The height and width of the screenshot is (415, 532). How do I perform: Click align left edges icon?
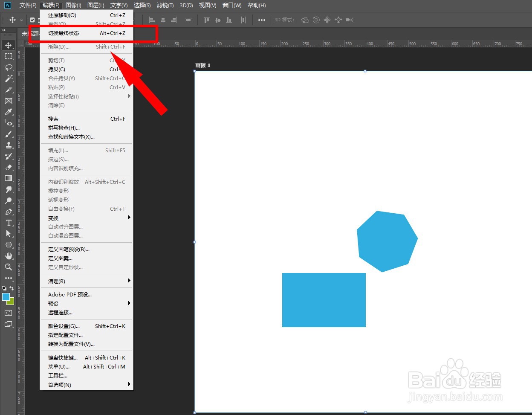pos(152,20)
